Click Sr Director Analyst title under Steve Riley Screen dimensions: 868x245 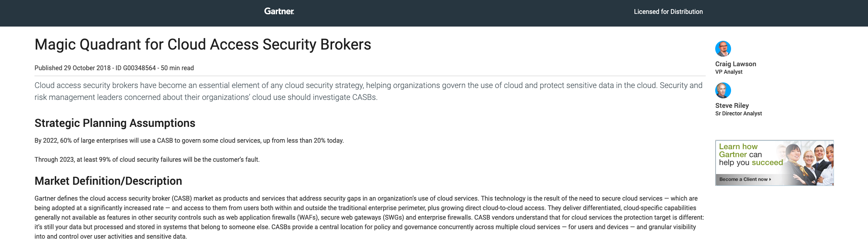pyautogui.click(x=738, y=113)
